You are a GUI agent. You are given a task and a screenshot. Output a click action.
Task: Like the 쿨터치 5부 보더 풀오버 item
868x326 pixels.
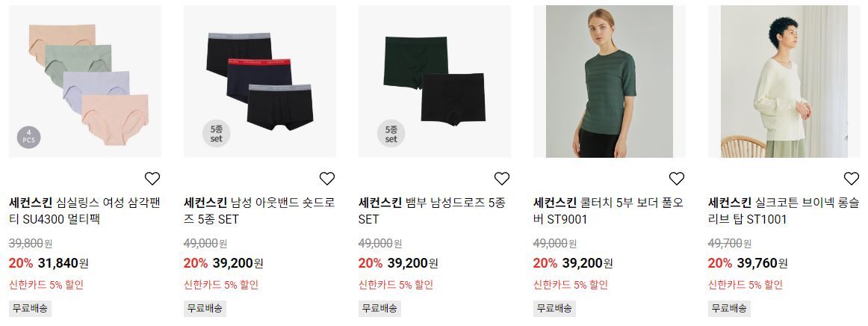[x=677, y=179]
